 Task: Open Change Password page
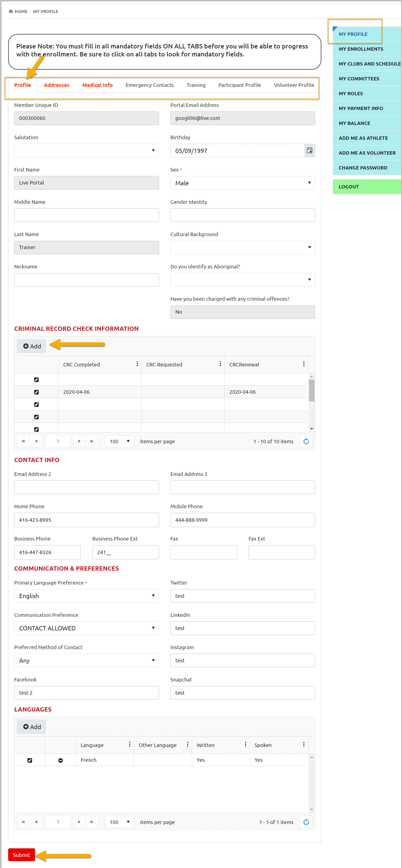(367, 167)
